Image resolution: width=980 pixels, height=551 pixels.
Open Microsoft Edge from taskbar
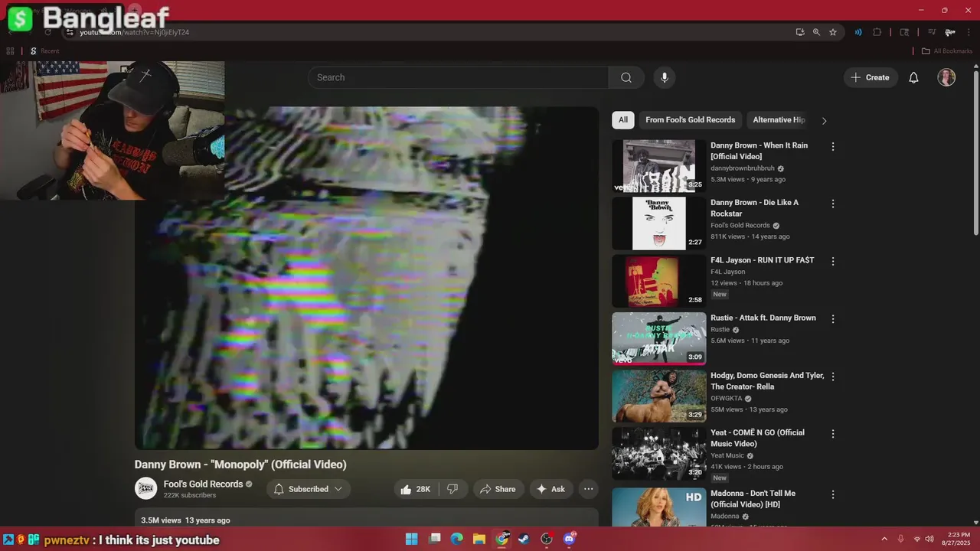[x=456, y=539]
